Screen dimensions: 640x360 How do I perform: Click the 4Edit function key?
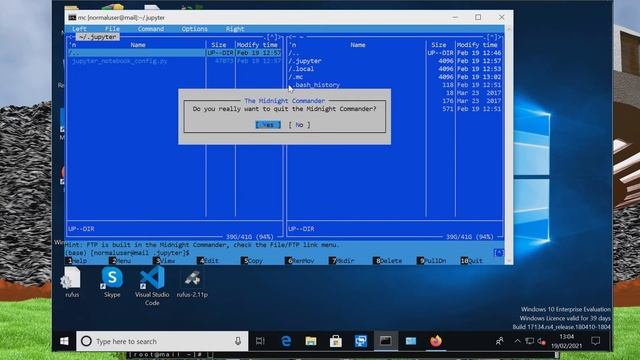point(209,260)
